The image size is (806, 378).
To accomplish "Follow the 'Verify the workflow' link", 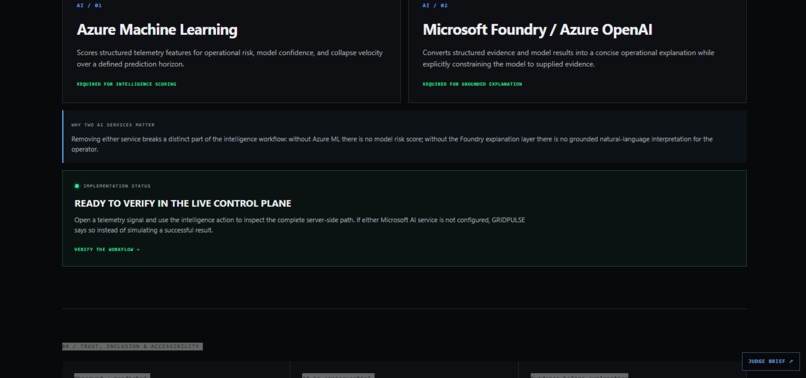I will 107,249.
